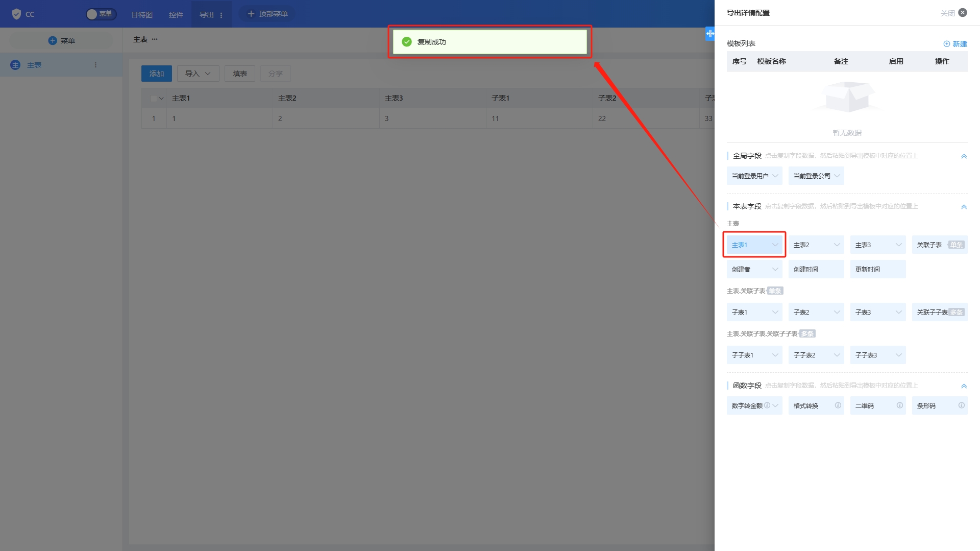Open the chevron beside header checkbox
Viewport: 980px width, 551px height.
[161, 98]
